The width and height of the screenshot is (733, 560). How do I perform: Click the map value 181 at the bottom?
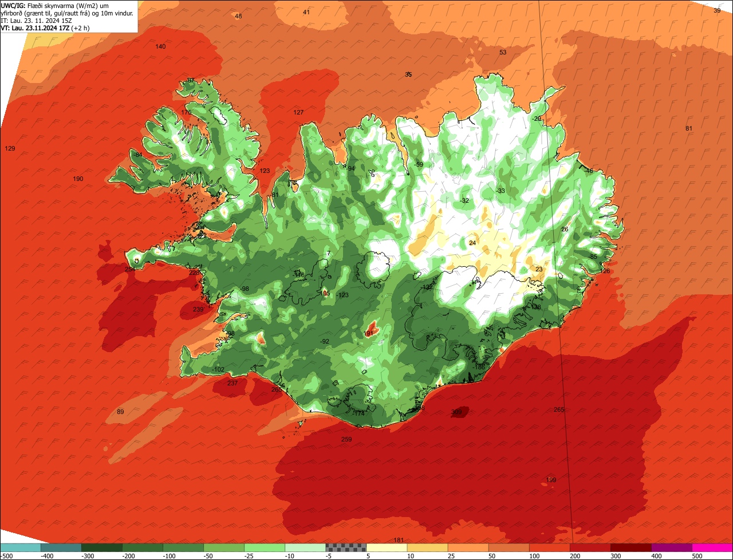399,540
